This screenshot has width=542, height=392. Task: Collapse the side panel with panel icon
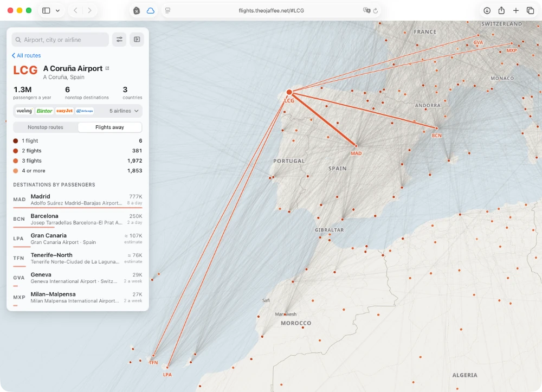coord(137,40)
